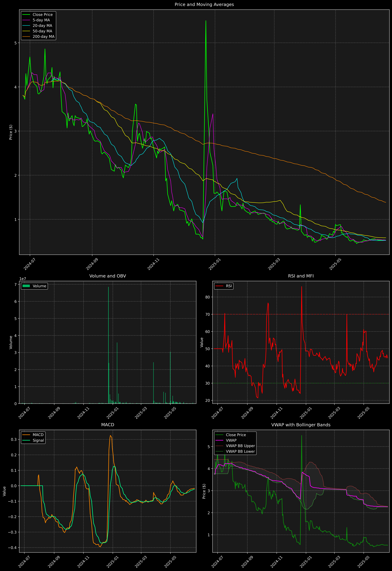Click y-axis tick '2' on VWAP chart
Screen dimensions: 392x571
click(209, 513)
